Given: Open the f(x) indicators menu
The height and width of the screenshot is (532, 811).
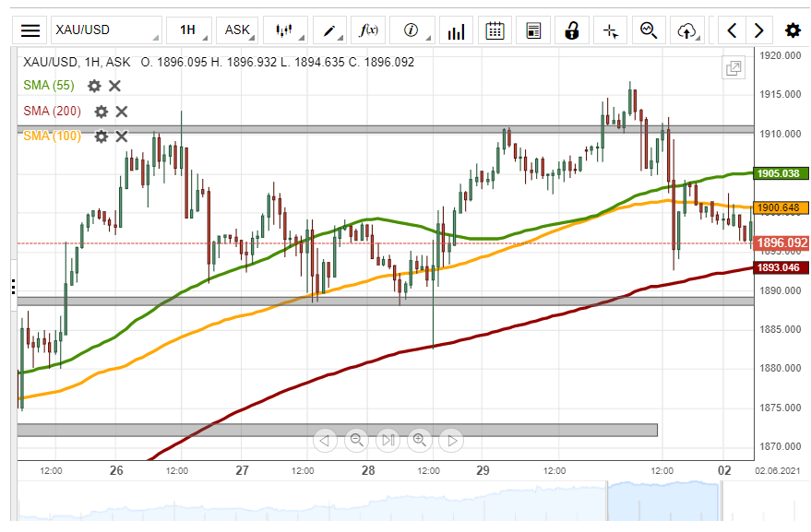Looking at the screenshot, I should pyautogui.click(x=369, y=30).
